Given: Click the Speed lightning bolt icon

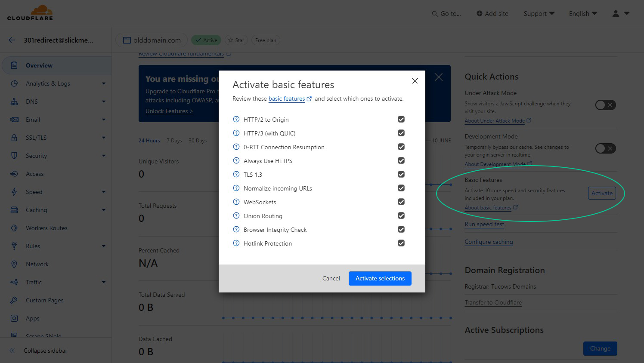Looking at the screenshot, I should 14,192.
